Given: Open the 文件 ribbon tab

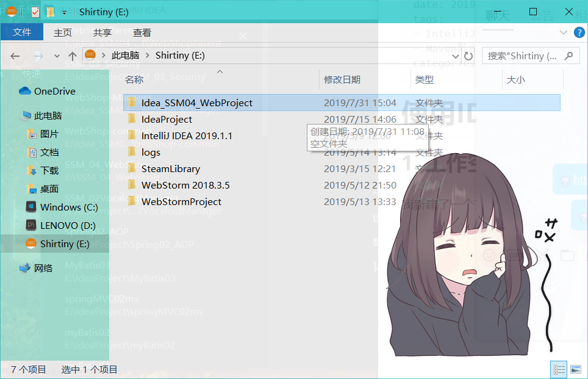Looking at the screenshot, I should (x=22, y=32).
